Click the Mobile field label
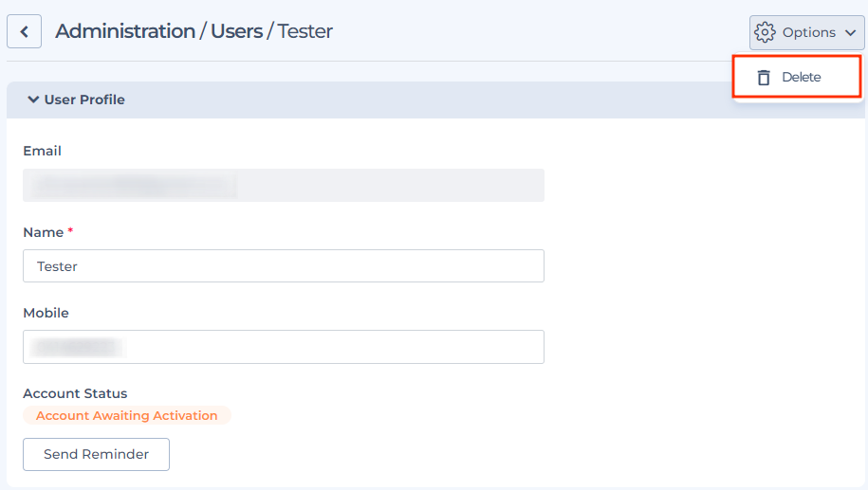The height and width of the screenshot is (490, 868). click(46, 313)
